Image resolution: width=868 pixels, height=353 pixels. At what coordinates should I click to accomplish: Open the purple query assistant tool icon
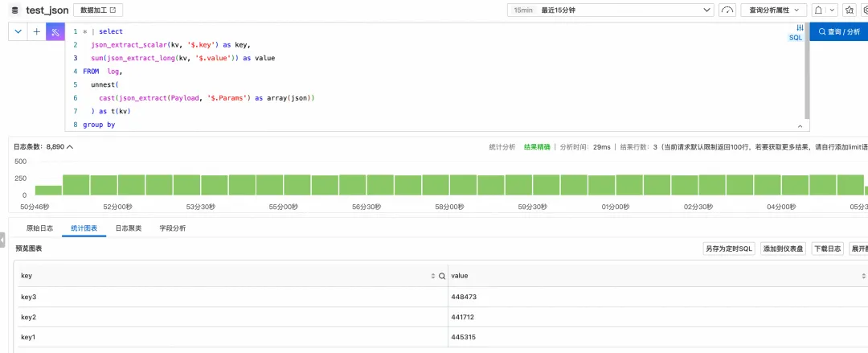[55, 32]
